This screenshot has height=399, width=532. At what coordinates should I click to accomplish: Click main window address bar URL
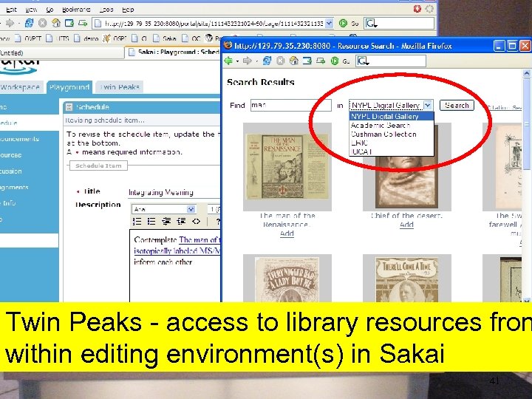coord(214,24)
